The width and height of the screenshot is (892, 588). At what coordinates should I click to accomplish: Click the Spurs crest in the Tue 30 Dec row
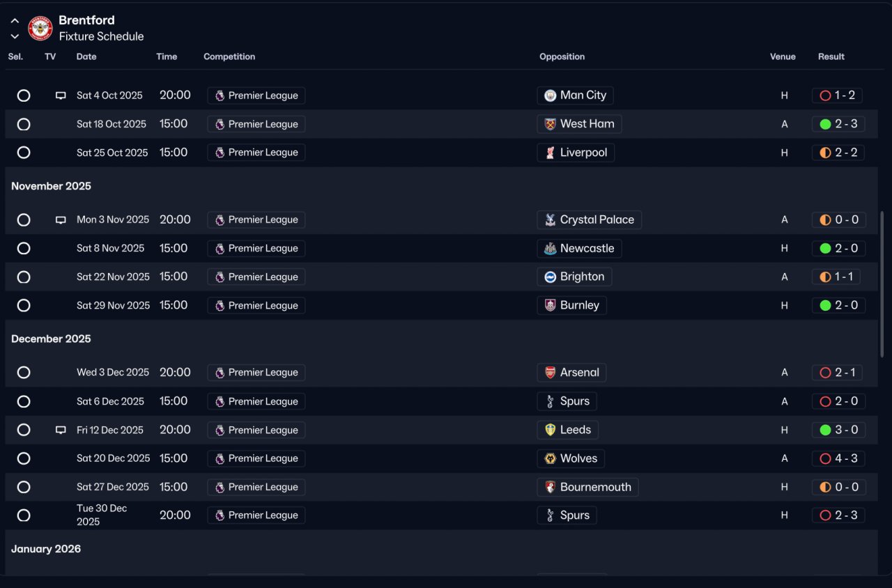[551, 516]
